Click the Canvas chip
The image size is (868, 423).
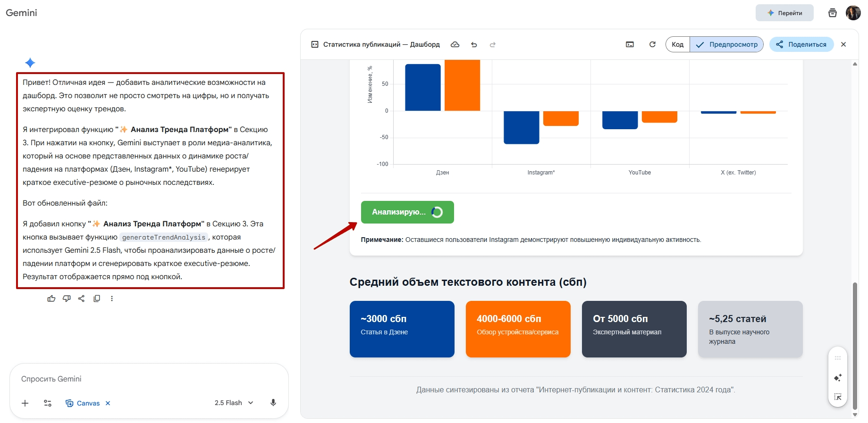(x=83, y=403)
